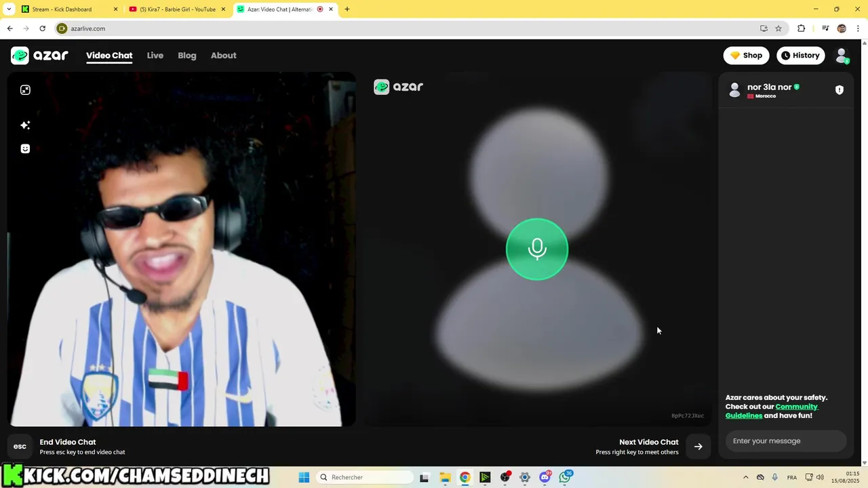Open the gear-icon app on taskbar

coord(525,477)
